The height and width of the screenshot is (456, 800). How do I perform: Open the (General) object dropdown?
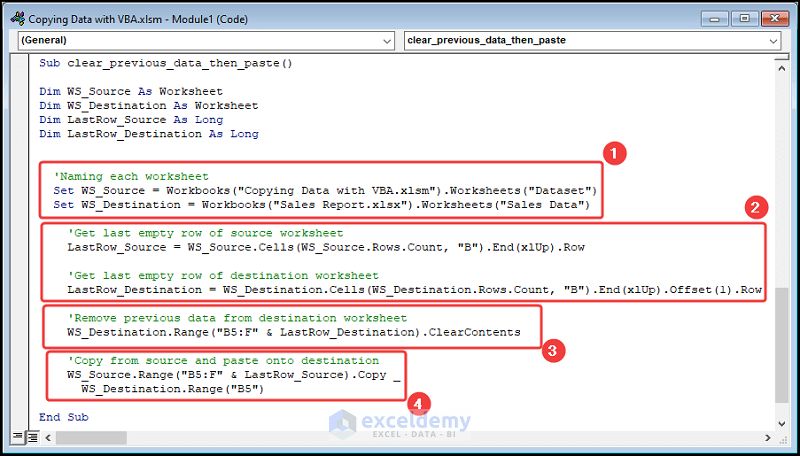coord(206,40)
